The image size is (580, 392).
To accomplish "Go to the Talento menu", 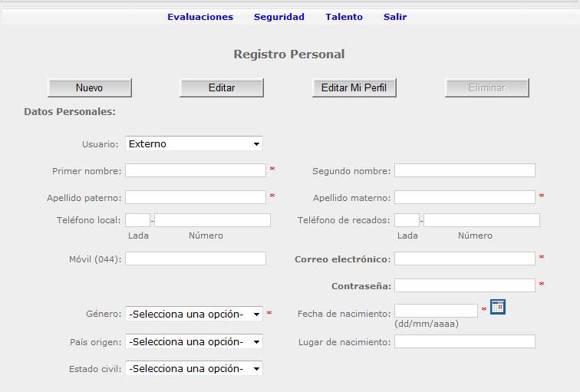I will (344, 17).
